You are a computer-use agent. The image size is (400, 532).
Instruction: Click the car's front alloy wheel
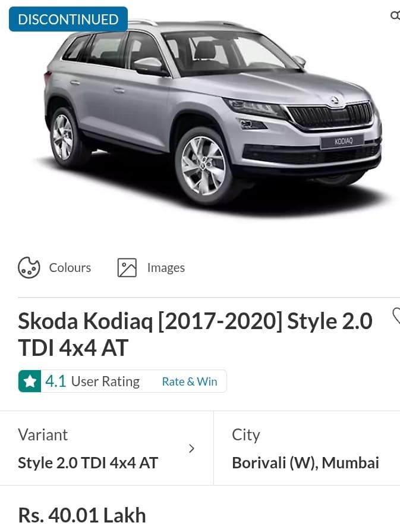click(203, 166)
